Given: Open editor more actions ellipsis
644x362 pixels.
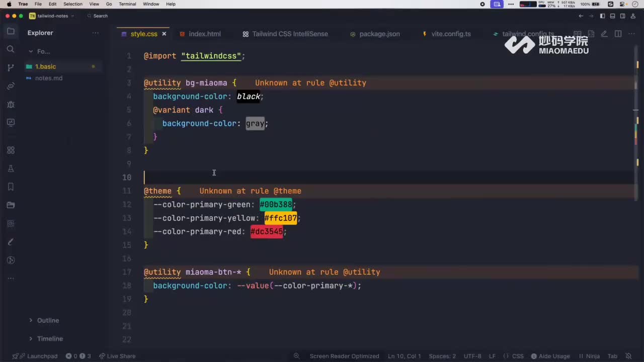Looking at the screenshot, I should [x=631, y=34].
